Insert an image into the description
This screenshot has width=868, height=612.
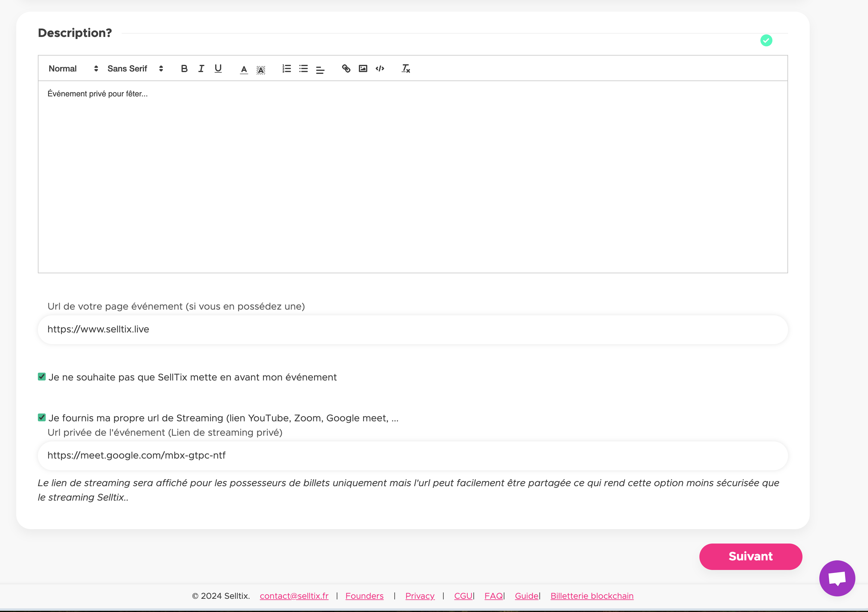pyautogui.click(x=363, y=69)
